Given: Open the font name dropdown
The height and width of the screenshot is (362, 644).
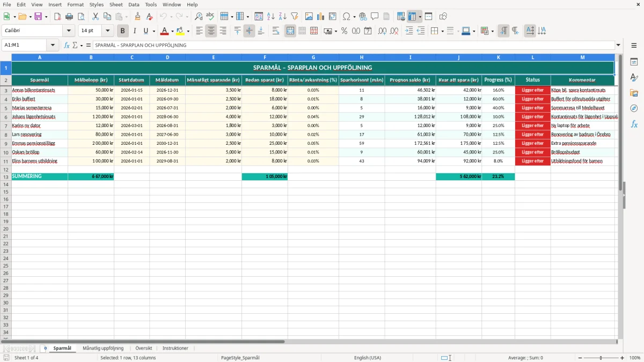Looking at the screenshot, I should pos(69,31).
